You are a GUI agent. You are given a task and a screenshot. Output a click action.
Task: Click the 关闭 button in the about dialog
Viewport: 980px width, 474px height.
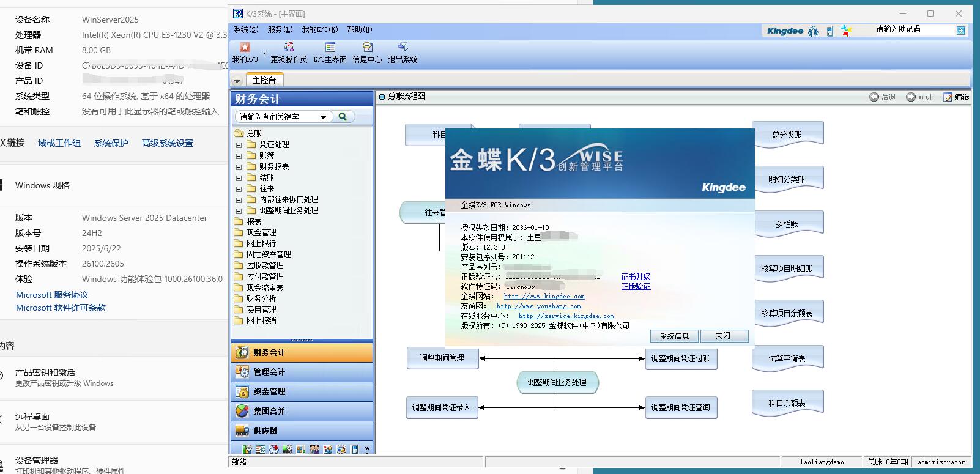pos(723,336)
